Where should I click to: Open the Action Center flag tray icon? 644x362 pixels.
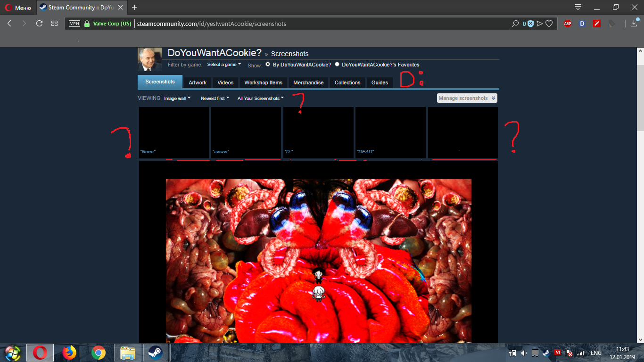tap(569, 353)
